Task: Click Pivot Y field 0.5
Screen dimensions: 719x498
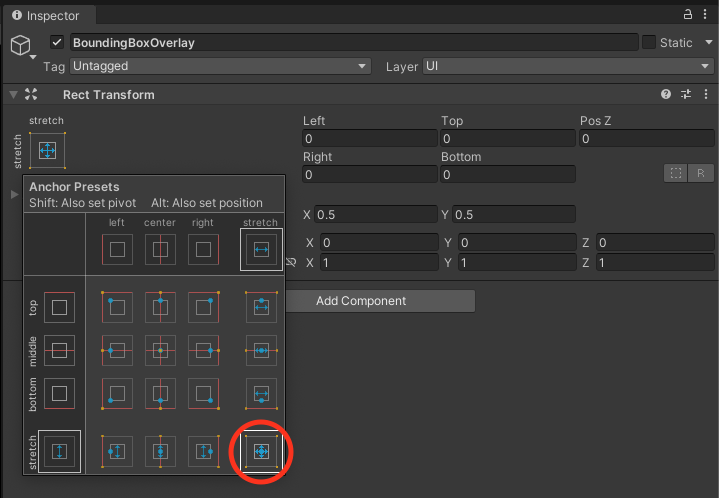Action: (x=514, y=214)
